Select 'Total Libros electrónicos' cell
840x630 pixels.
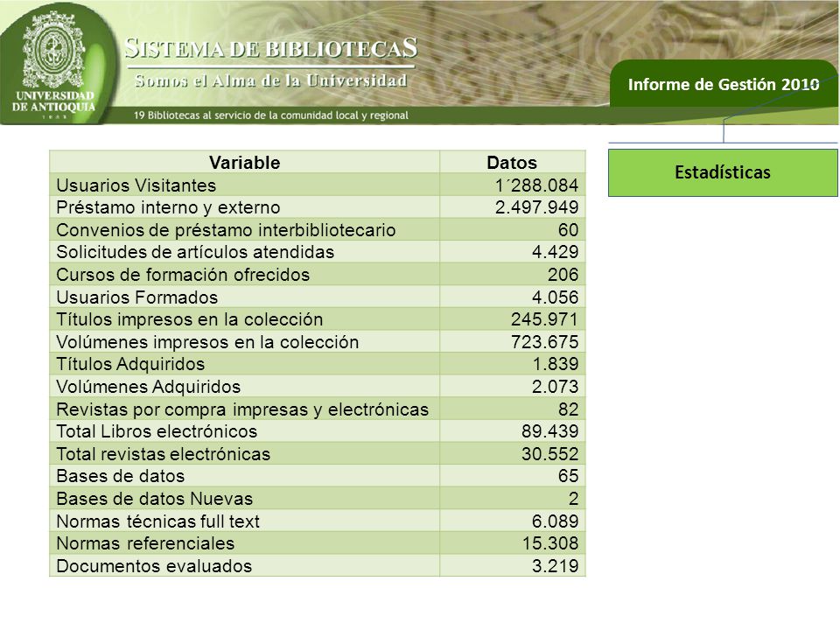[245, 431]
